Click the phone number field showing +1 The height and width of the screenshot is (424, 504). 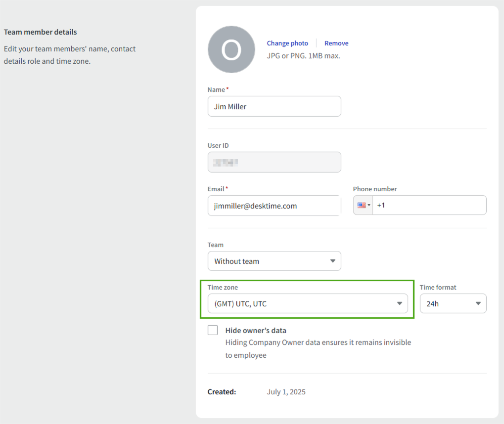pos(429,205)
